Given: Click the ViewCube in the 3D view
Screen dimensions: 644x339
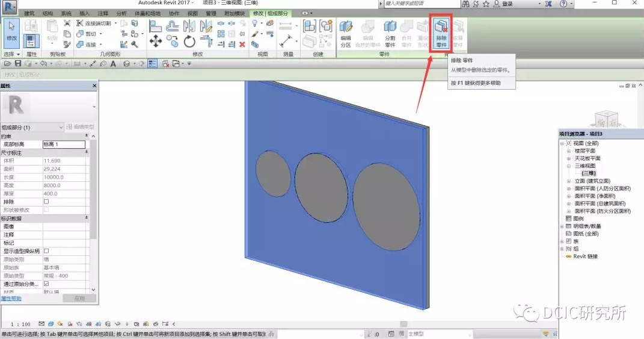Looking at the screenshot, I should (x=607, y=120).
